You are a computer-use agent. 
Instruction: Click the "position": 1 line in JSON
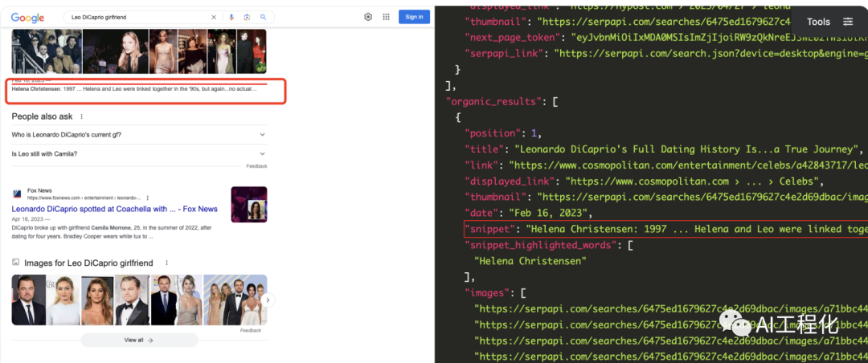(x=502, y=133)
